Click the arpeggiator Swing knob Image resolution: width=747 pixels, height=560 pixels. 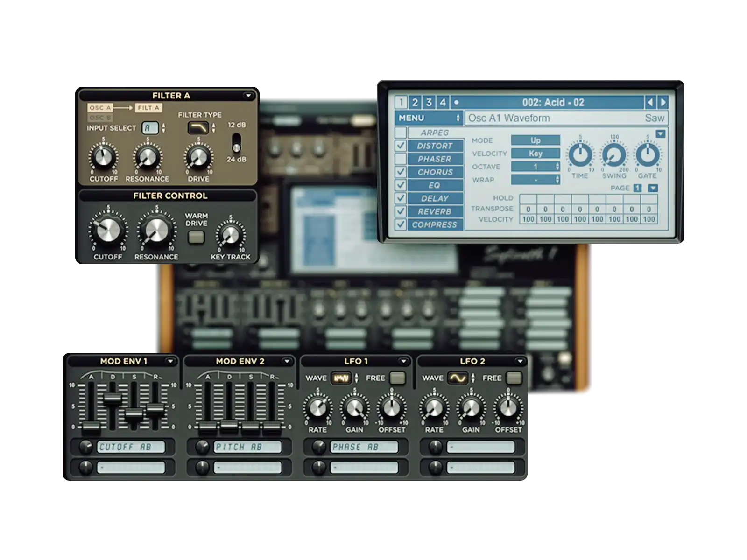point(614,155)
